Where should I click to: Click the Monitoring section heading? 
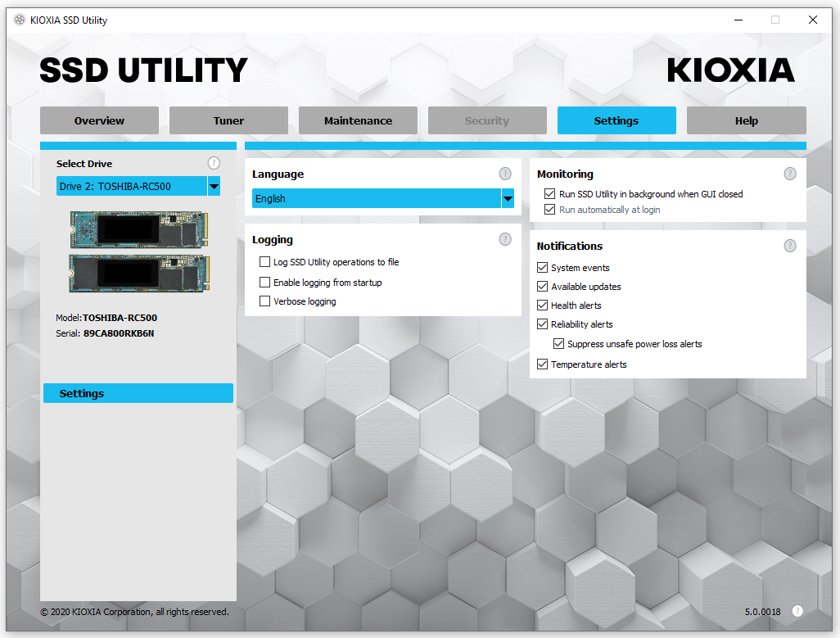[565, 174]
